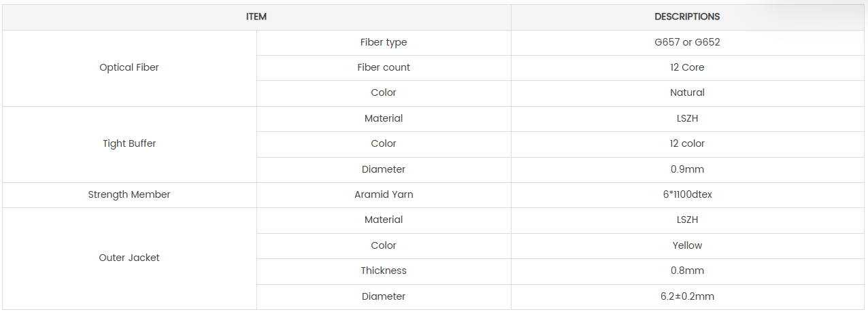Select the Tight Buffer cell

tap(129, 143)
